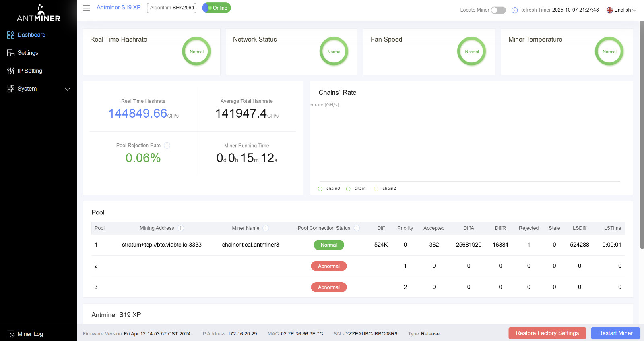Image resolution: width=644 pixels, height=341 pixels.
Task: Toggle the Locate Miner switch
Action: click(x=498, y=10)
